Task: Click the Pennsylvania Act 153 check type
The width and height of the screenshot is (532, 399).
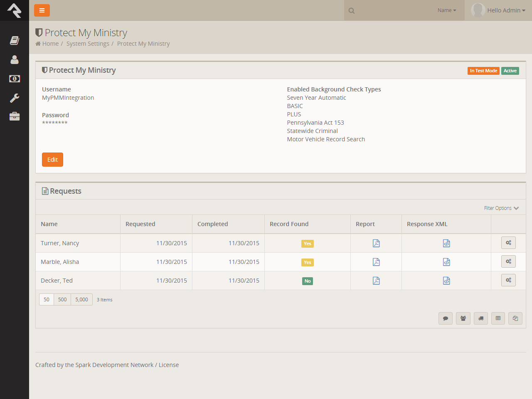Action: click(x=315, y=123)
